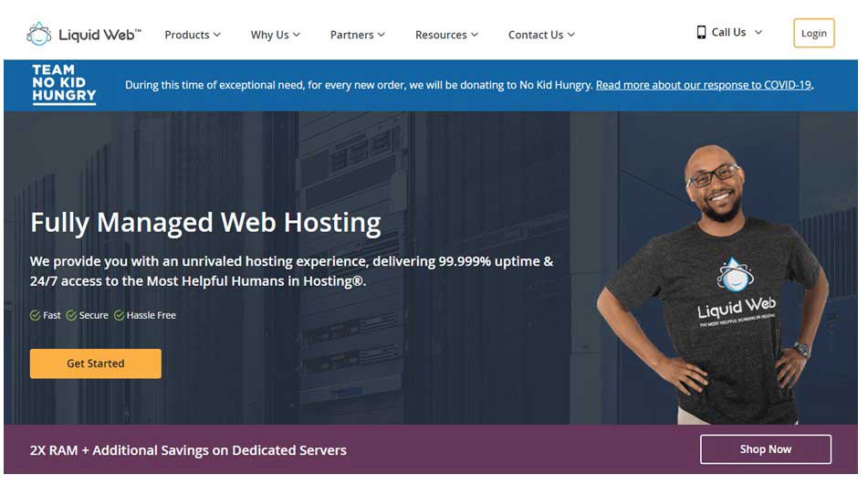Click the Liquid Web wordmark text
This screenshot has width=868, height=485.
(99, 35)
